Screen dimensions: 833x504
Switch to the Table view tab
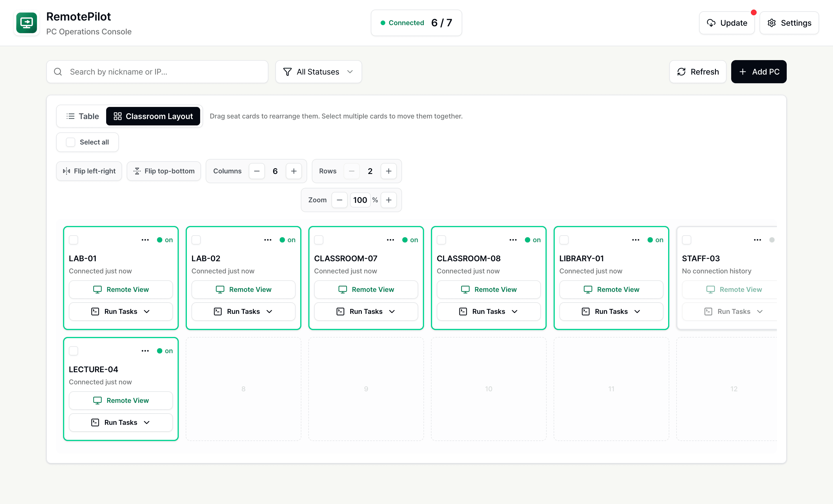coord(82,116)
